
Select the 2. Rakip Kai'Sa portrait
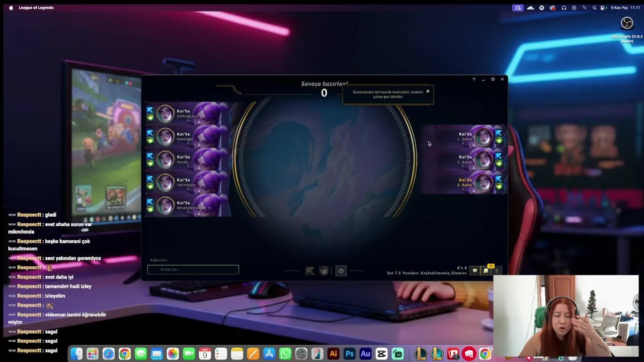pyautogui.click(x=484, y=159)
